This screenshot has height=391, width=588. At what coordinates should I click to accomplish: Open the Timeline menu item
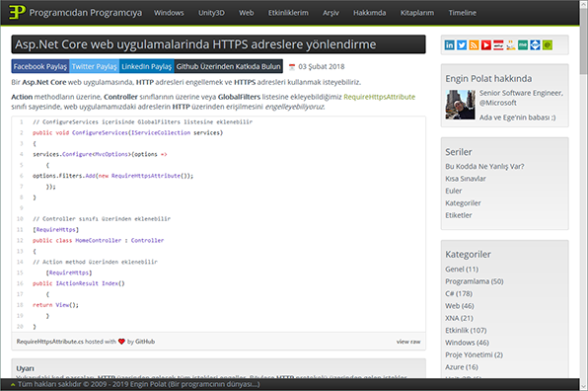[x=463, y=13]
